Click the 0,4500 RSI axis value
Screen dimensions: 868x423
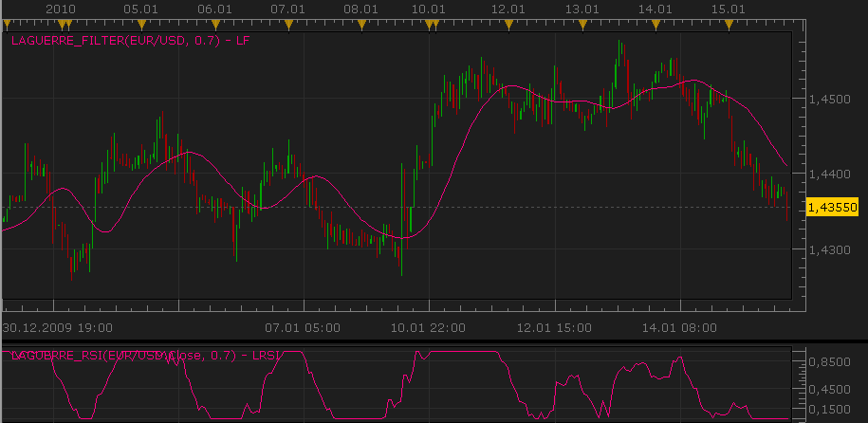pos(829,389)
